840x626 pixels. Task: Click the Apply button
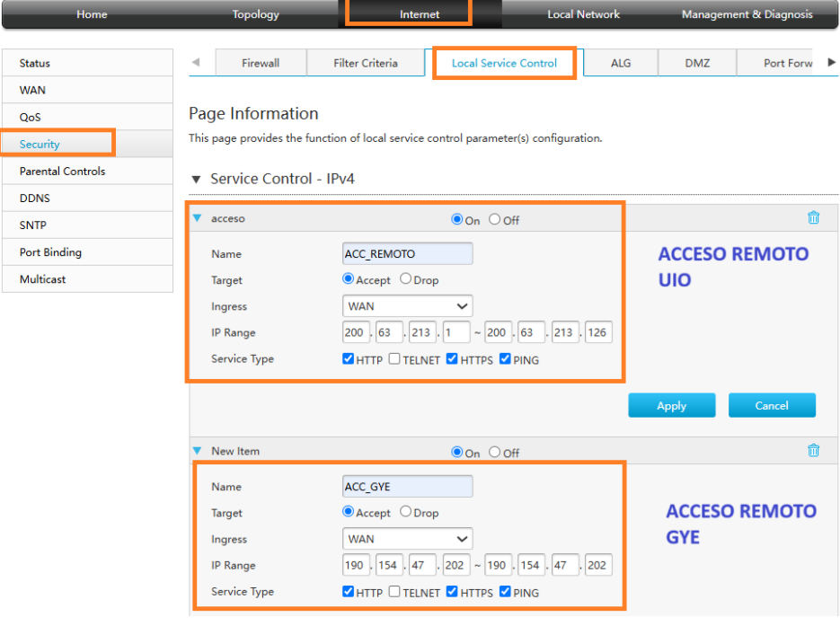[671, 405]
